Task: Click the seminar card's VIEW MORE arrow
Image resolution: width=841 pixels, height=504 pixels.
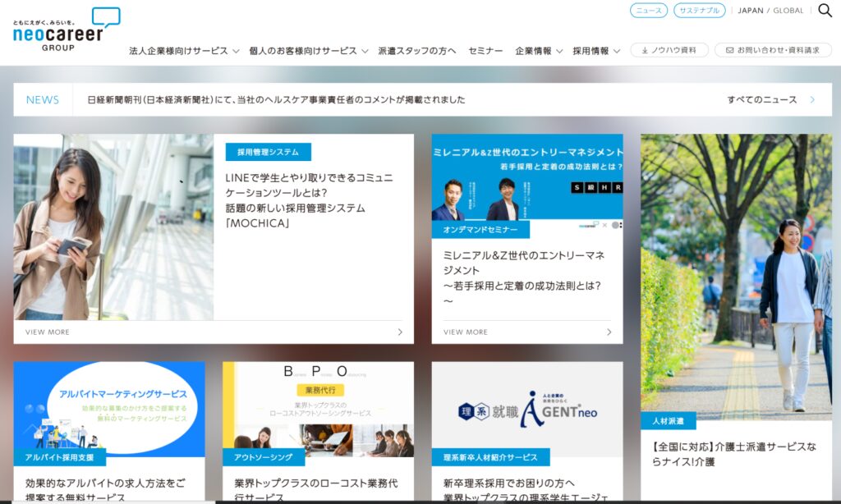Action: click(609, 332)
